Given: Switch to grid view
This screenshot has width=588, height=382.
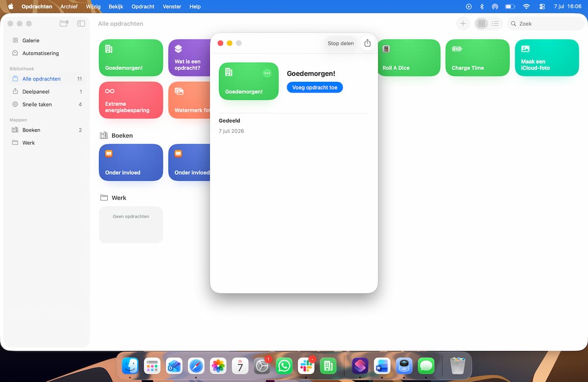Looking at the screenshot, I should pos(482,24).
